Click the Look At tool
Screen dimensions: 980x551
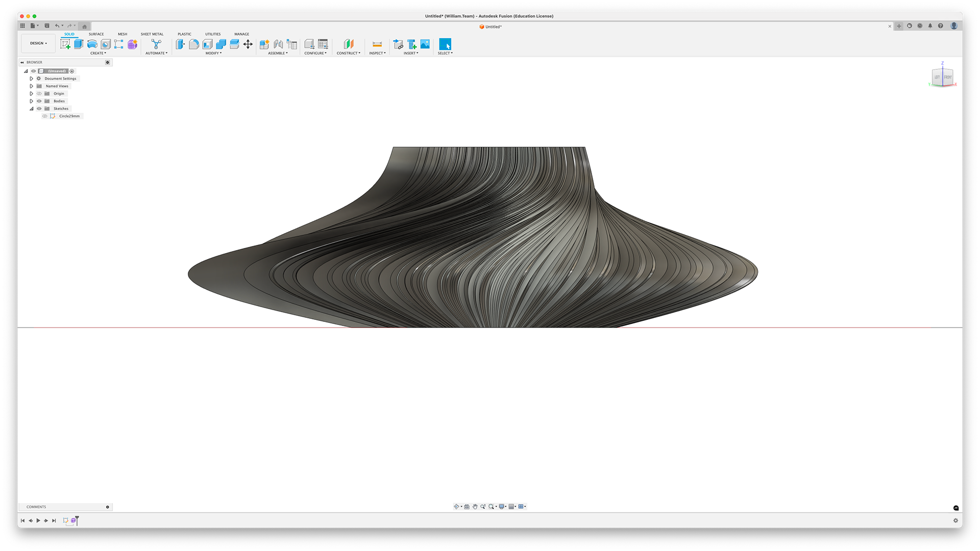tap(467, 507)
